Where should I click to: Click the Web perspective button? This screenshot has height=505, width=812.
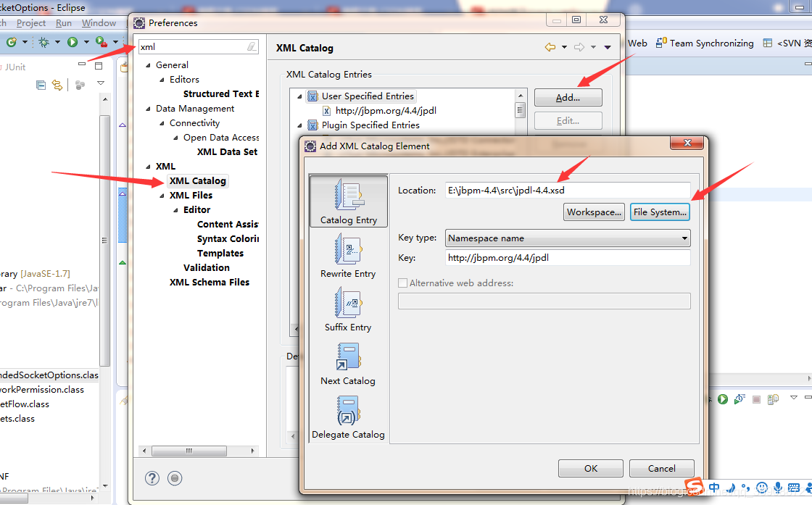[637, 43]
